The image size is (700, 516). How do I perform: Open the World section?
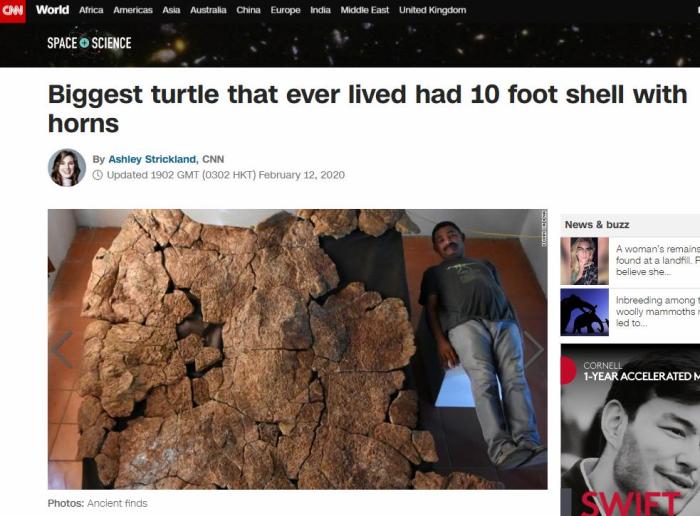pyautogui.click(x=52, y=10)
